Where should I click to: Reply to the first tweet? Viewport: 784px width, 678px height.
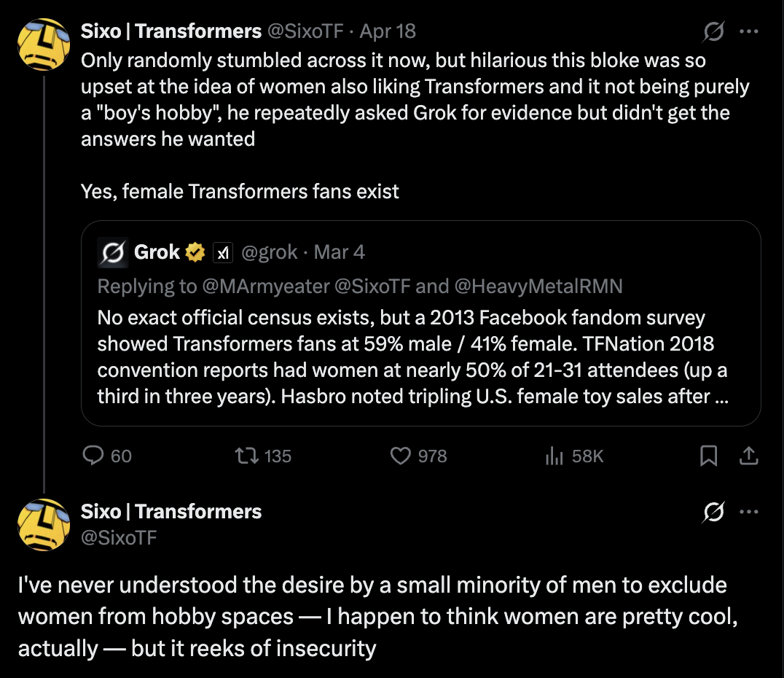pyautogui.click(x=106, y=456)
